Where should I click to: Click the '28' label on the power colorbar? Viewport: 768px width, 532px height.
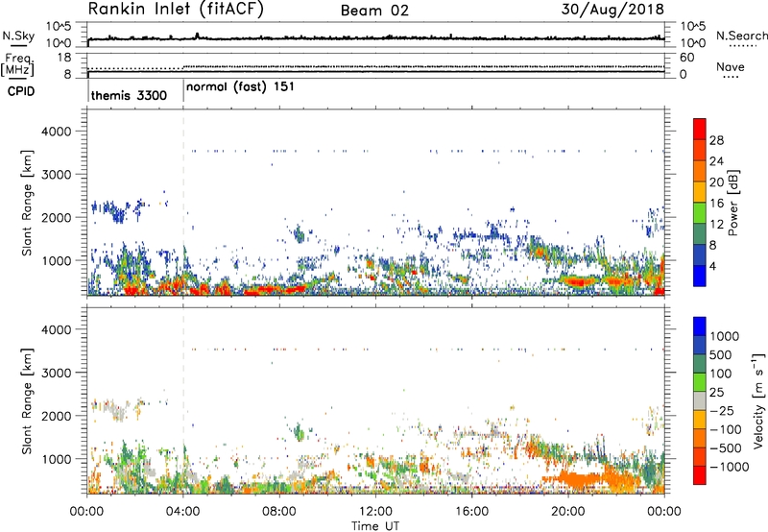[x=716, y=140]
